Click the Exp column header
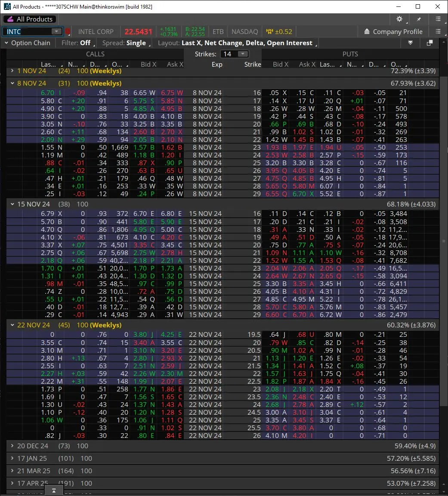Screen dimensions: 448x496 coord(217,64)
